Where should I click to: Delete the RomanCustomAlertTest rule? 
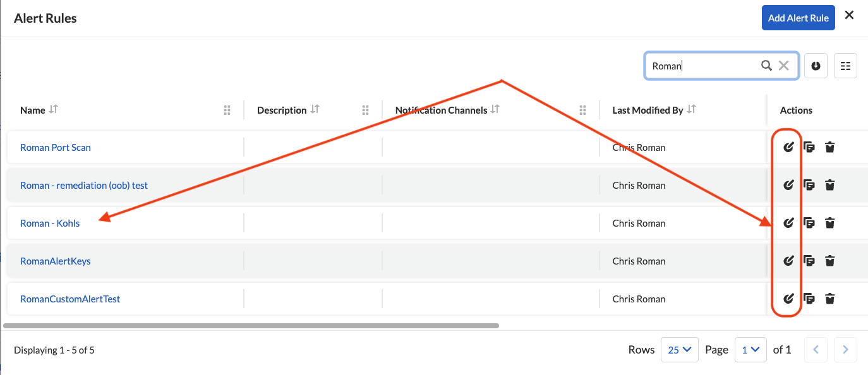tap(830, 299)
